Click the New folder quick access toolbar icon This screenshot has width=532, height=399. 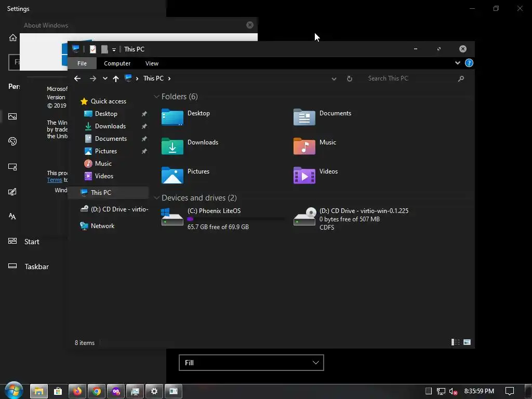104,49
